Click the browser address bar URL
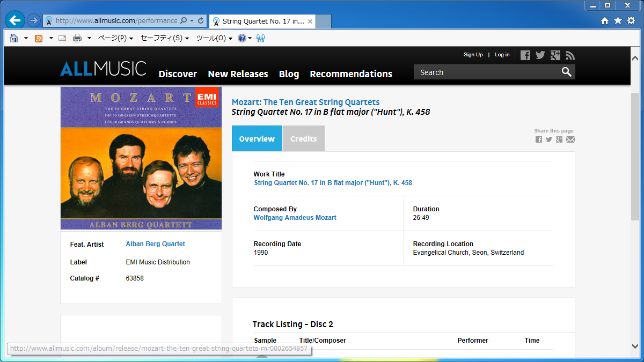The width and height of the screenshot is (644, 362). click(116, 21)
